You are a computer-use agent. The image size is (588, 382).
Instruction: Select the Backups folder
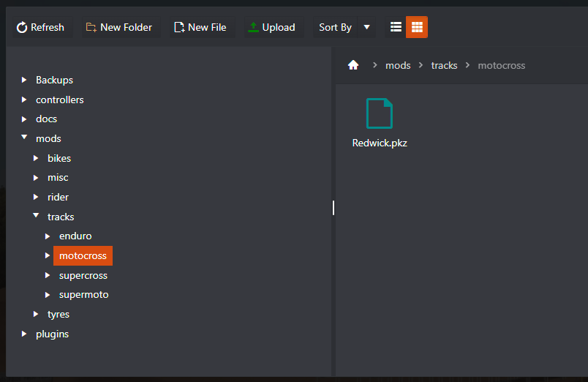click(x=54, y=80)
